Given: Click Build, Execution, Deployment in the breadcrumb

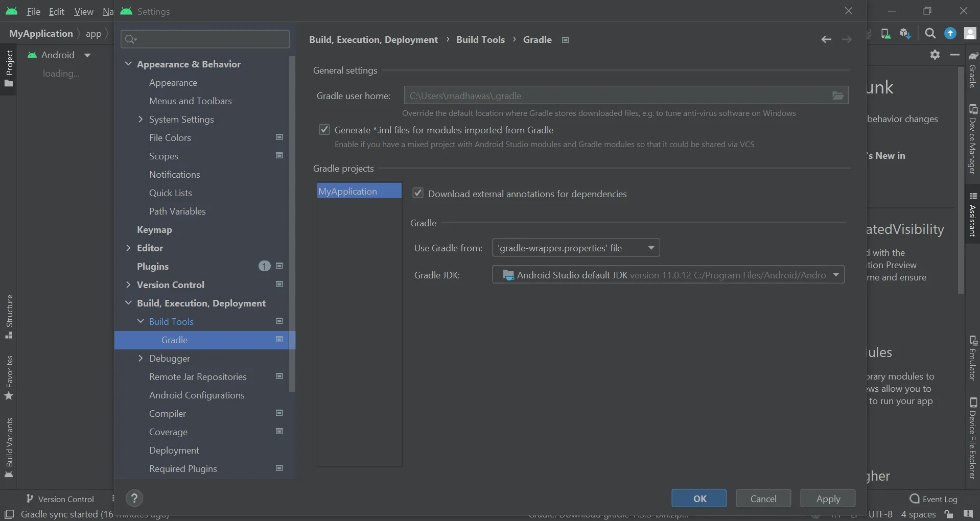Looking at the screenshot, I should (374, 40).
